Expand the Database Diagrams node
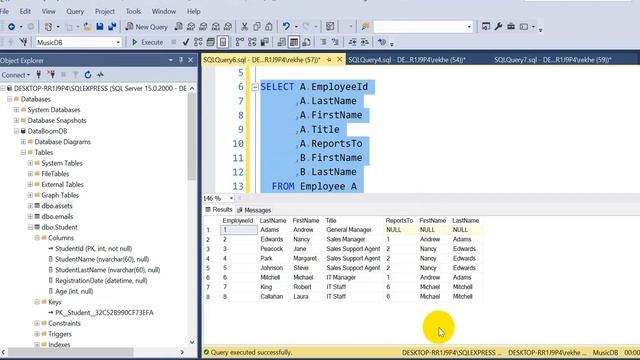Screen dimensions: 640x360 pos(23,142)
